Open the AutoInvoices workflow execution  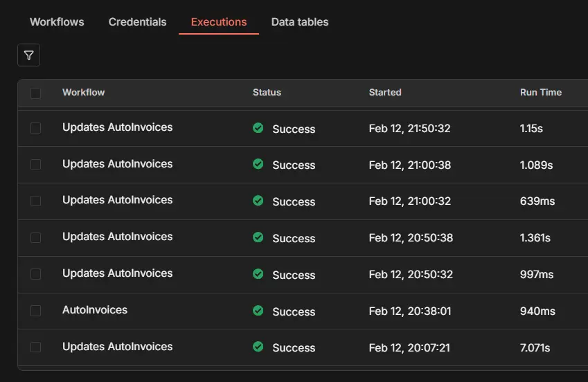(95, 310)
